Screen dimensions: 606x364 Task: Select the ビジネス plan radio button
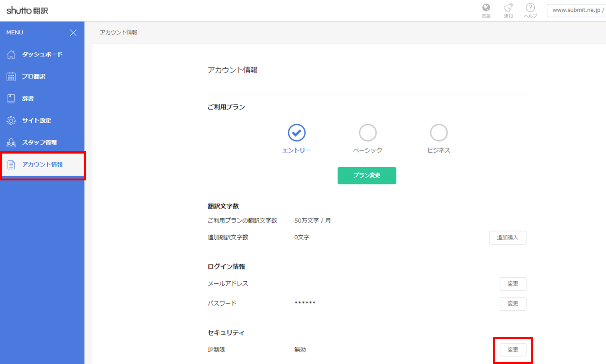click(x=439, y=132)
